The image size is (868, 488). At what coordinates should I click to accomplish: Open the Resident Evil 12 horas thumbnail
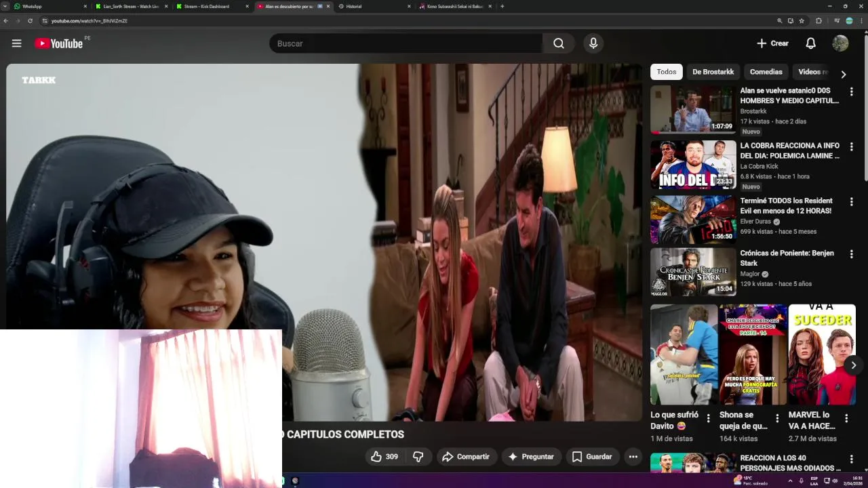click(693, 220)
